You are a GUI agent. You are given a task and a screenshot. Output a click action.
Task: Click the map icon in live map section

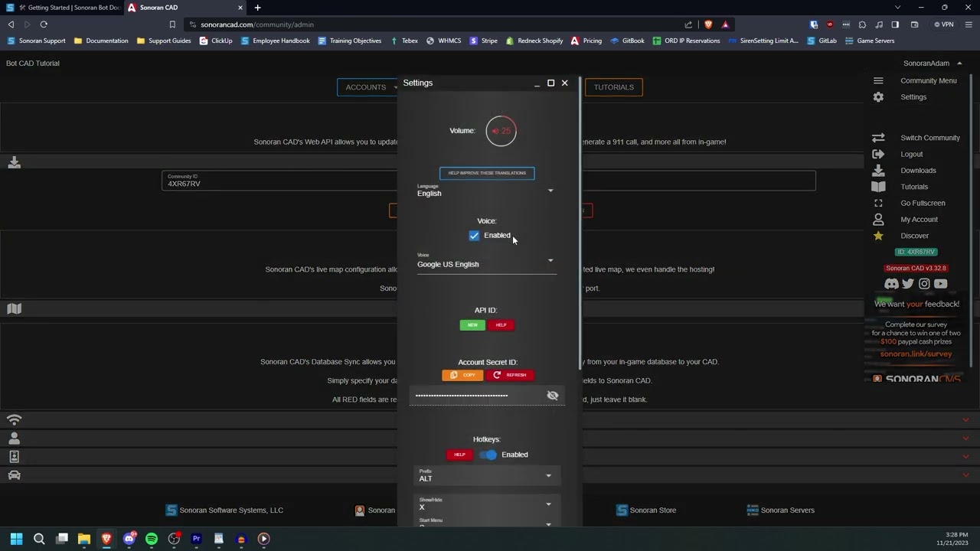coord(14,308)
